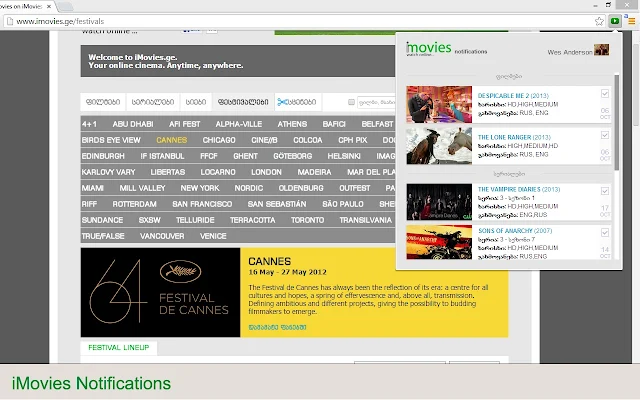
Task: Click the page icon in address bar
Action: (x=10, y=21)
